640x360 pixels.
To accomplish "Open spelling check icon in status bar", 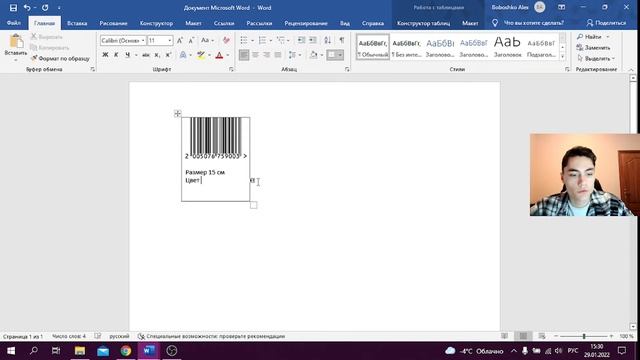I will click(98, 336).
